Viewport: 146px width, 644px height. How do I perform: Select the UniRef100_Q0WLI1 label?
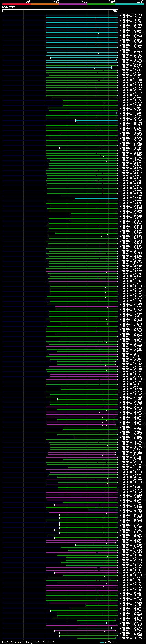(x=131, y=35)
